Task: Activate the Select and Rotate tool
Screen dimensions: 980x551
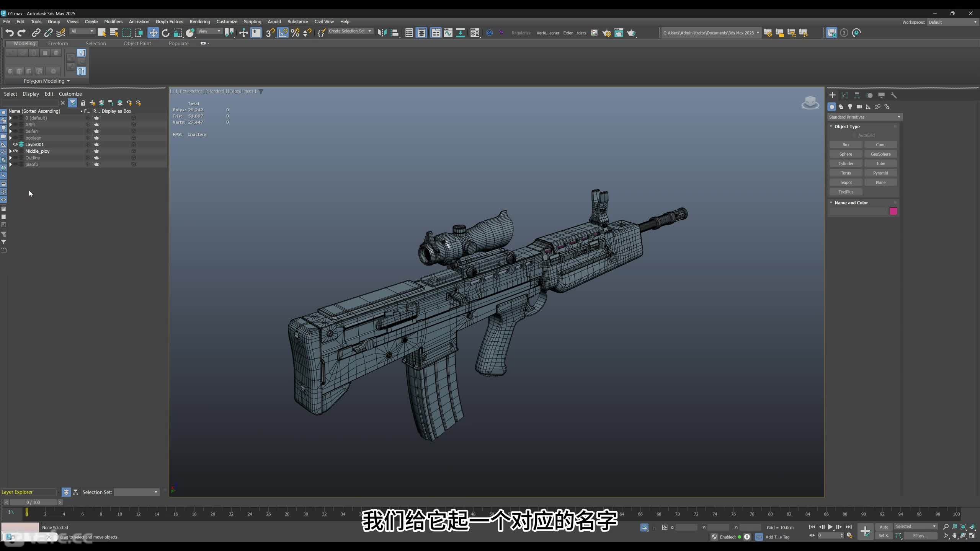Action: coord(165,33)
